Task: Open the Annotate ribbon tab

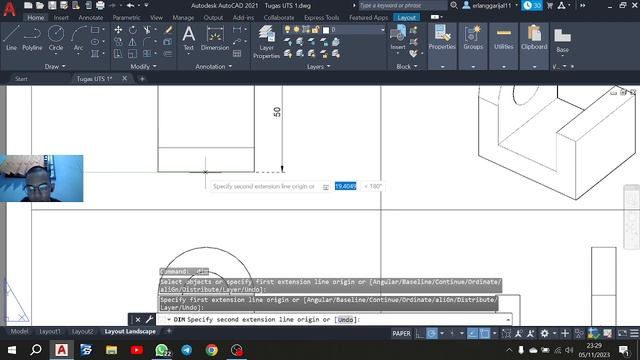Action: click(x=91, y=18)
